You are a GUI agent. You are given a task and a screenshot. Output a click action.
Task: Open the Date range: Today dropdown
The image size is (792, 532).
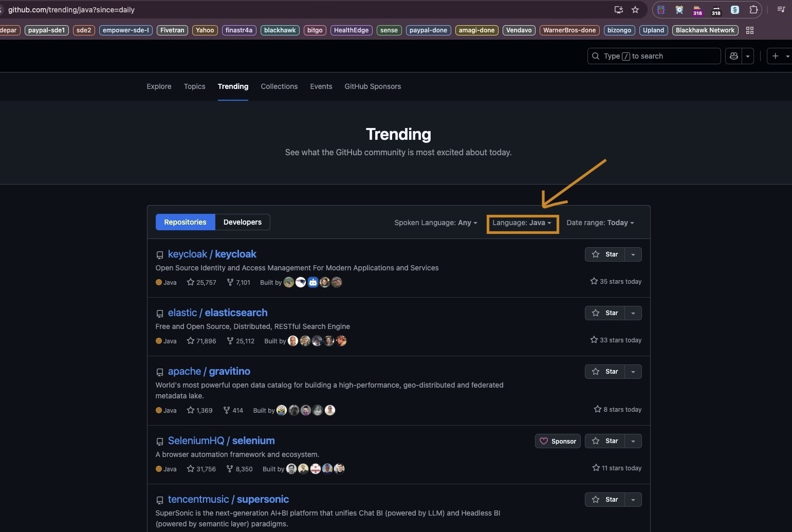pos(600,223)
